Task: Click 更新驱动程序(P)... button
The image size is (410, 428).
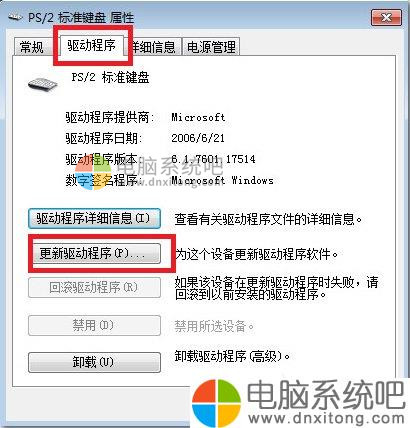Action: click(x=96, y=254)
